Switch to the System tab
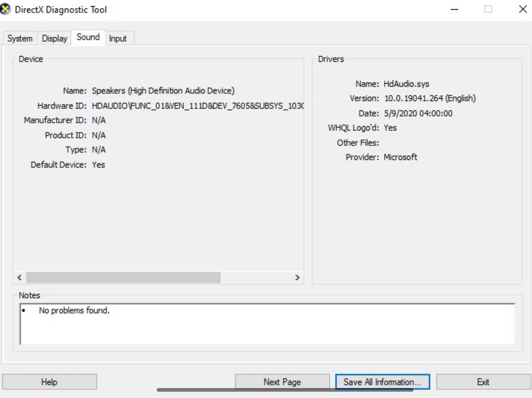The image size is (532, 398). point(20,38)
